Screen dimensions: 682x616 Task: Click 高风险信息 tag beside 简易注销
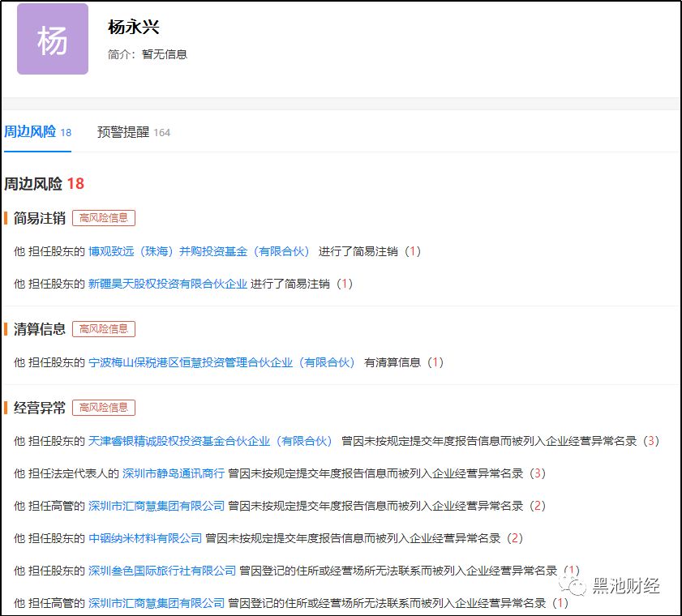(104, 218)
